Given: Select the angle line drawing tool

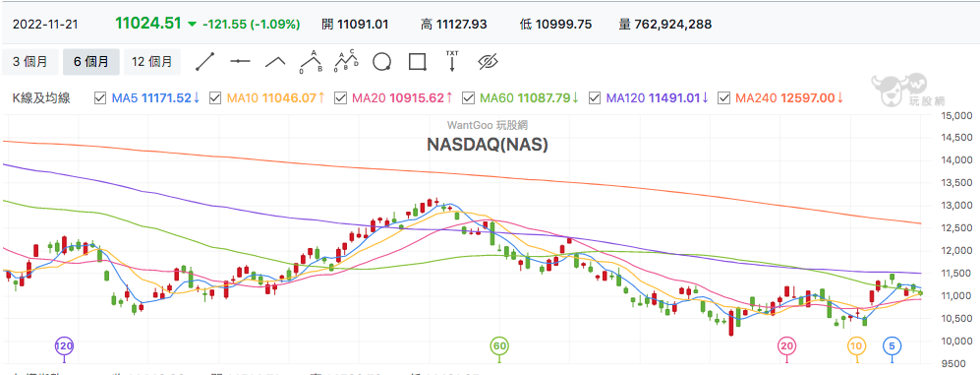Looking at the screenshot, I should tap(275, 61).
